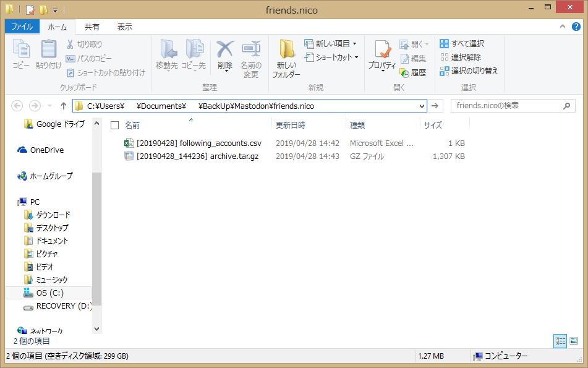Switch to the Home (ホーム) tab
This screenshot has height=368, width=588.
click(58, 27)
